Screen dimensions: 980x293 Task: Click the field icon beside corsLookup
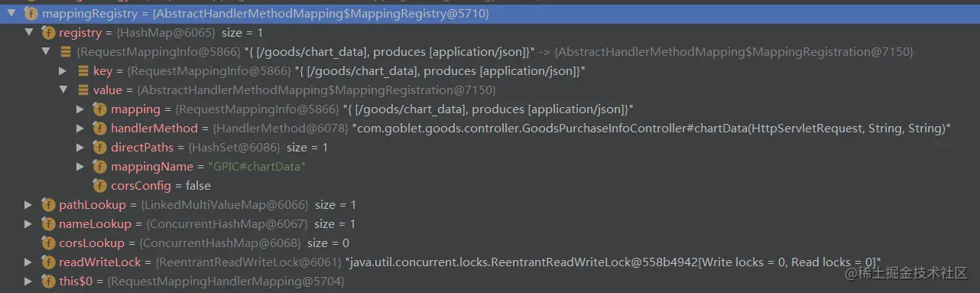click(x=48, y=243)
